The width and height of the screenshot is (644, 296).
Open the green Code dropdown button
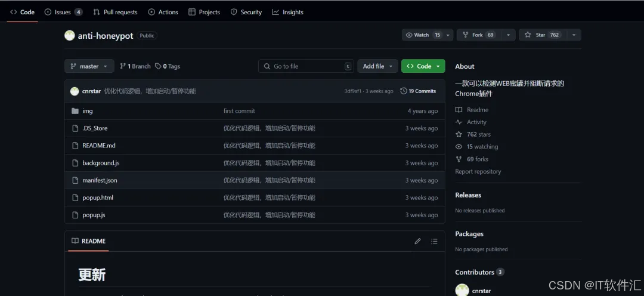point(423,66)
